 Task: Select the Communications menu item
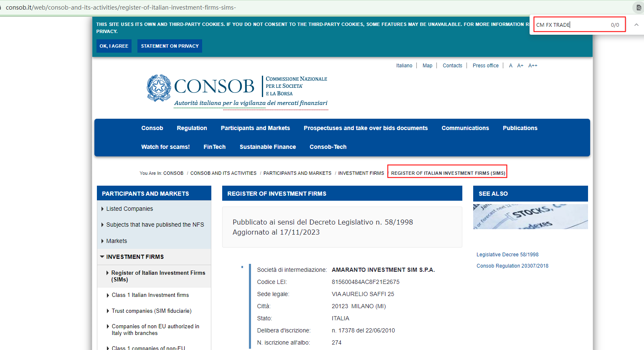click(x=465, y=128)
